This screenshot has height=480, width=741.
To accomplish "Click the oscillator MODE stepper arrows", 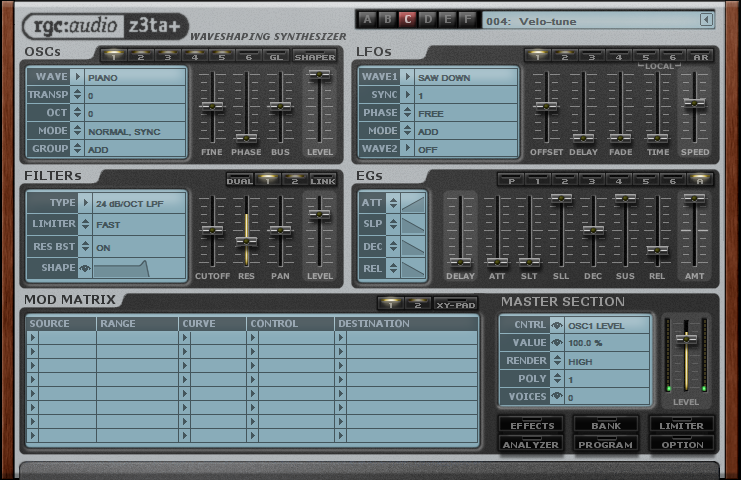I will [x=78, y=131].
